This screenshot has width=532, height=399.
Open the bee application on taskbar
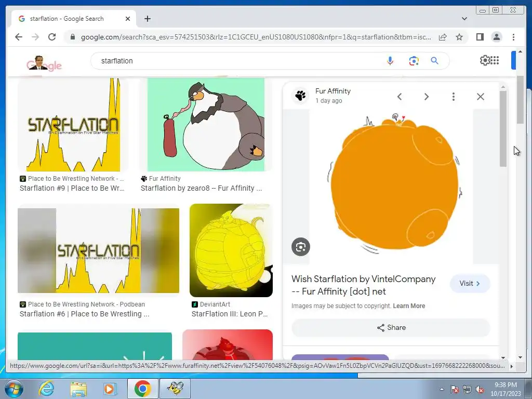tap(175, 389)
